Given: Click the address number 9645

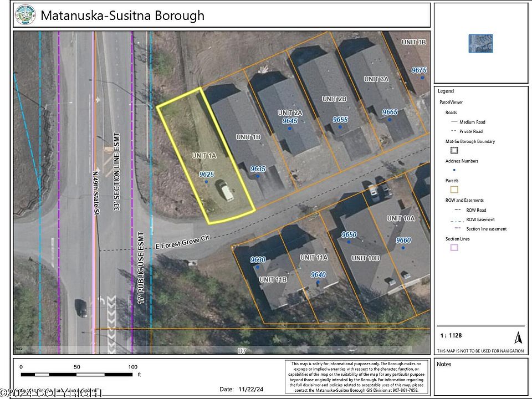Looking at the screenshot, I should click(x=290, y=121).
